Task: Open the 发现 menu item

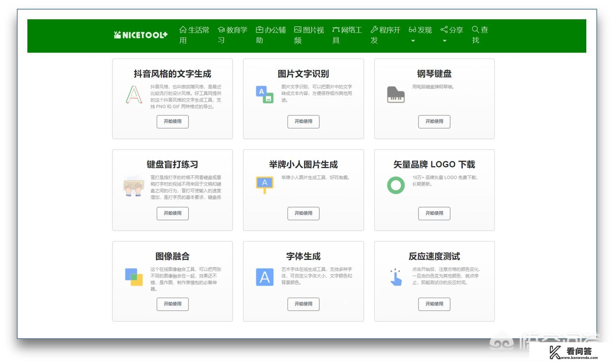Action: [x=420, y=34]
